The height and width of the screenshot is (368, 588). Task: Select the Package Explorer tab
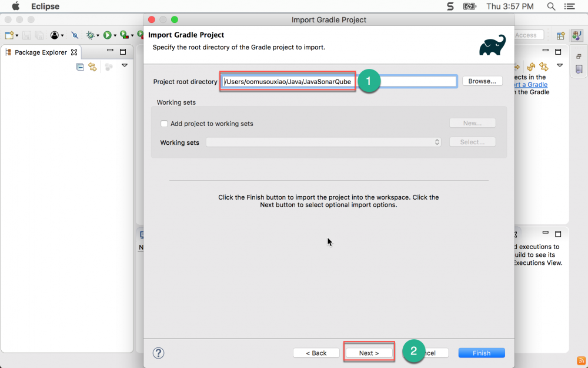click(x=41, y=52)
